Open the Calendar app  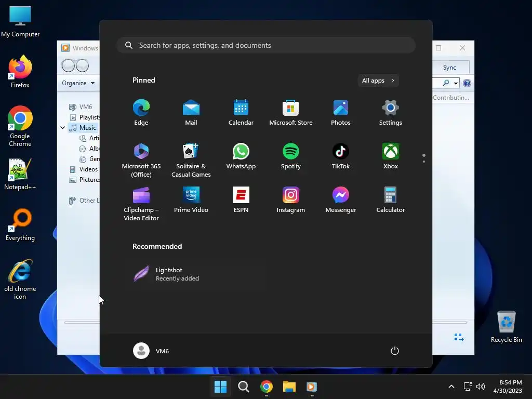pos(241,113)
